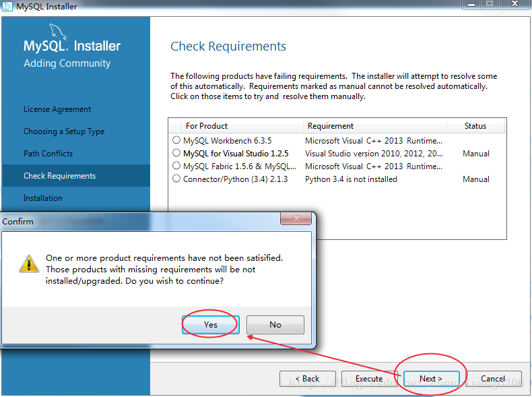Click the For Product column header
This screenshot has height=397, width=532.
[242, 126]
